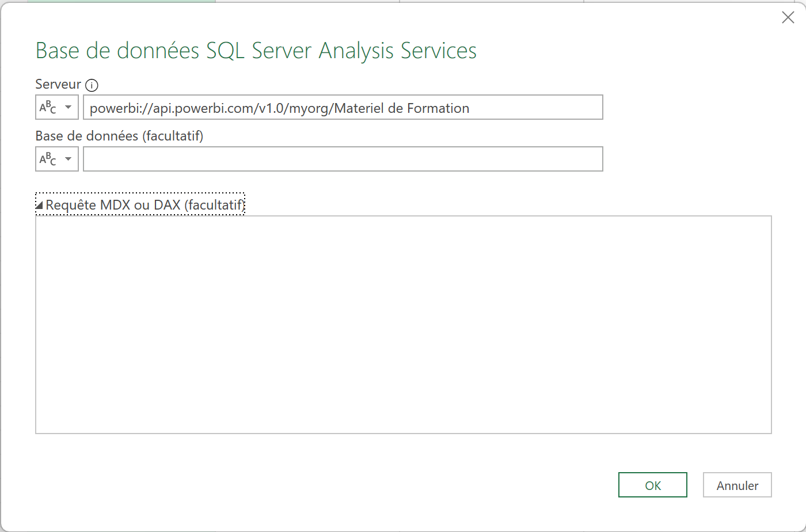Screen dimensions: 806x532
Task: Click inside the MDX or DAX query box
Action: point(404,325)
